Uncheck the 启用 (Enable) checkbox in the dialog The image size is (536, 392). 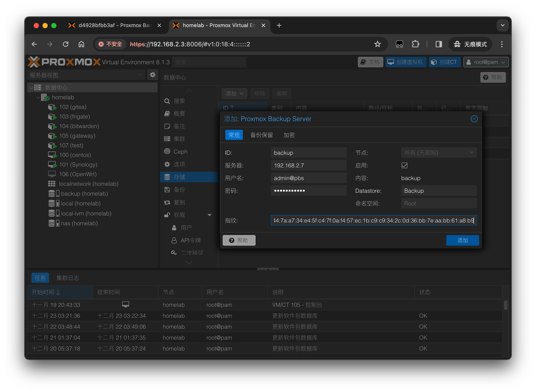click(x=404, y=165)
